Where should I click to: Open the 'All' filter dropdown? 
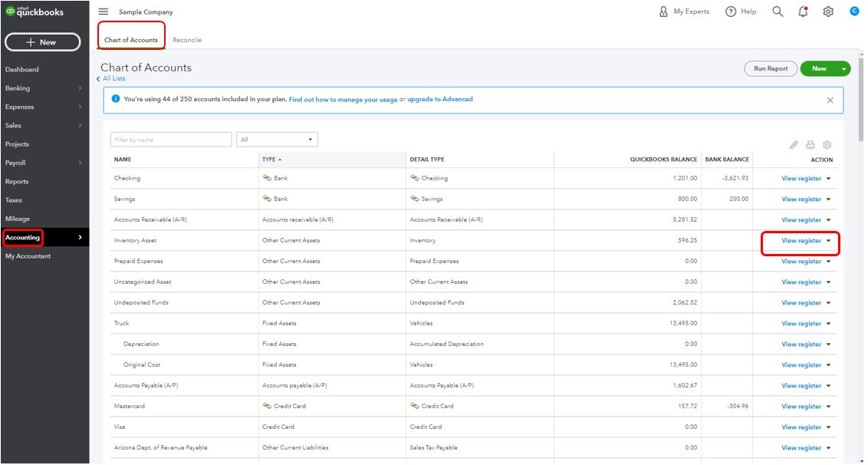277,140
